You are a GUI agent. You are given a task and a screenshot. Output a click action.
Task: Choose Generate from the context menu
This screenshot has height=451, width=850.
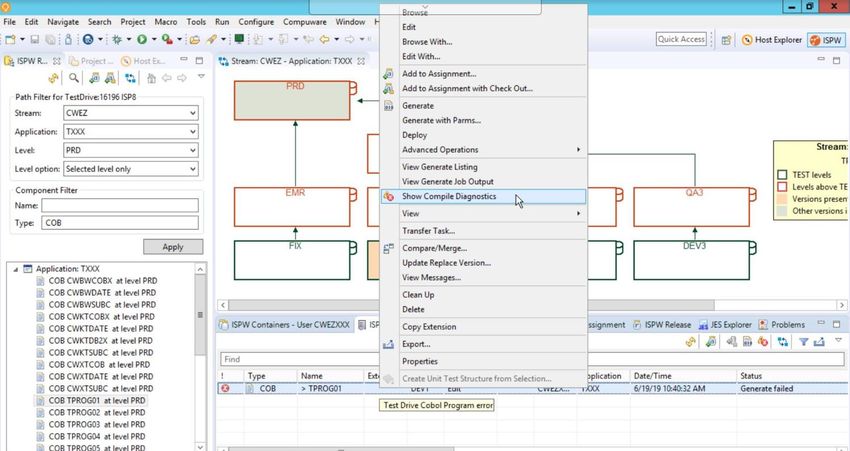[x=484, y=106]
